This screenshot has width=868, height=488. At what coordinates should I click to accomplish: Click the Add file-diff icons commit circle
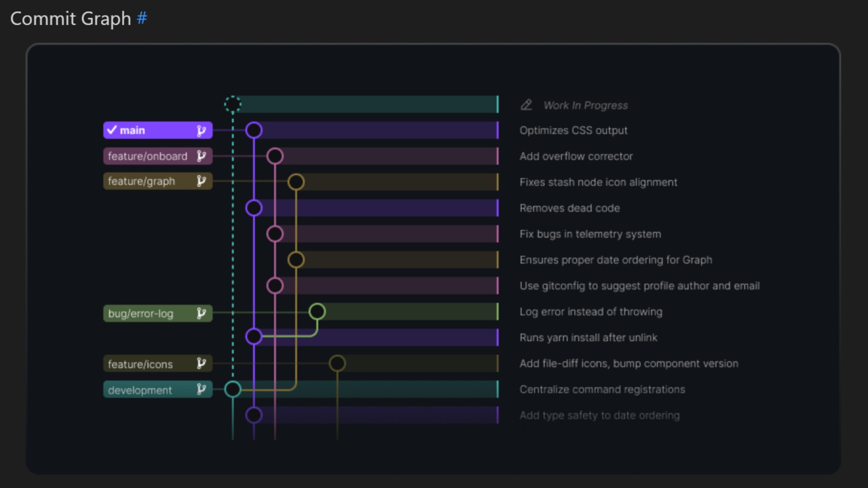tap(337, 363)
